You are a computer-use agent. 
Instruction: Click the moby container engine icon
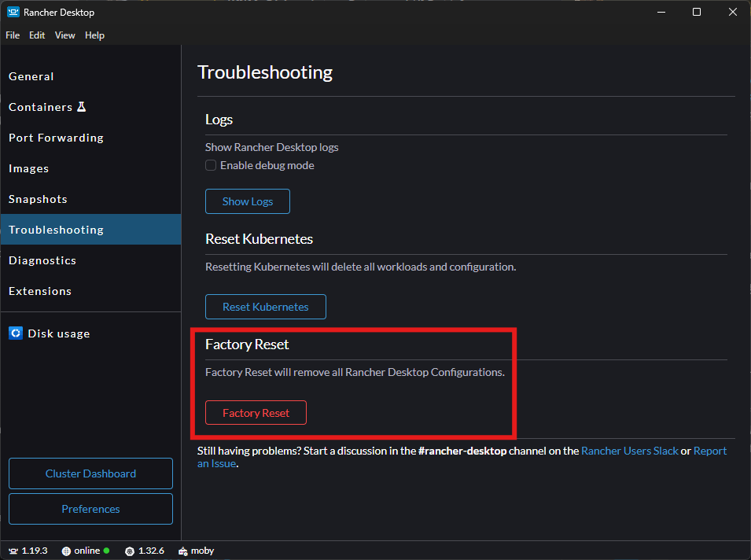point(183,551)
